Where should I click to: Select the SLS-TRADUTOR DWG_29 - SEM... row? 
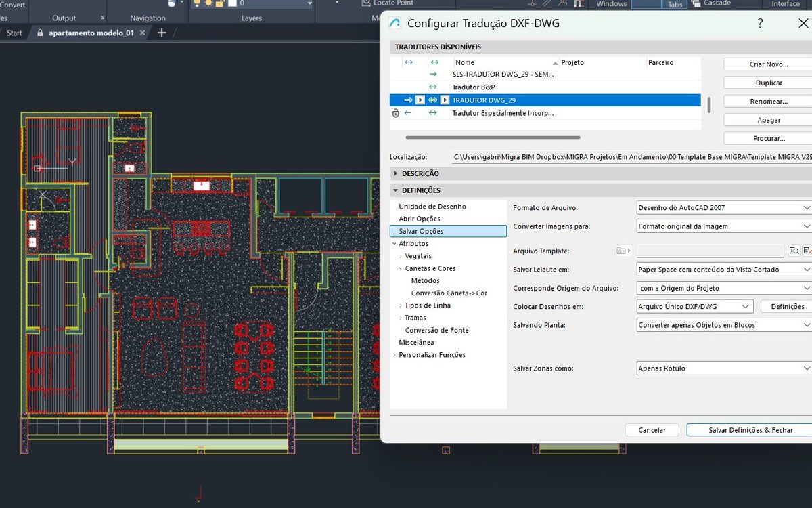click(545, 74)
